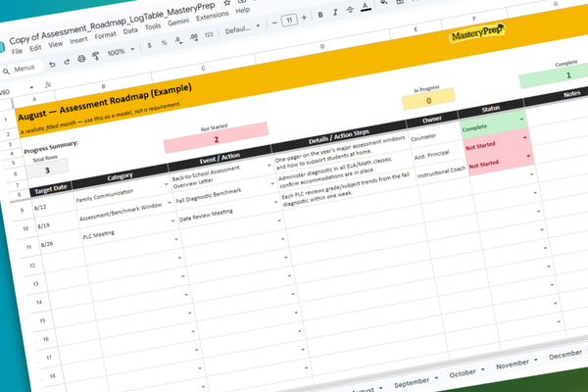Screen dimensions: 588x392
Task: Open the Format menu
Action: [105, 35]
